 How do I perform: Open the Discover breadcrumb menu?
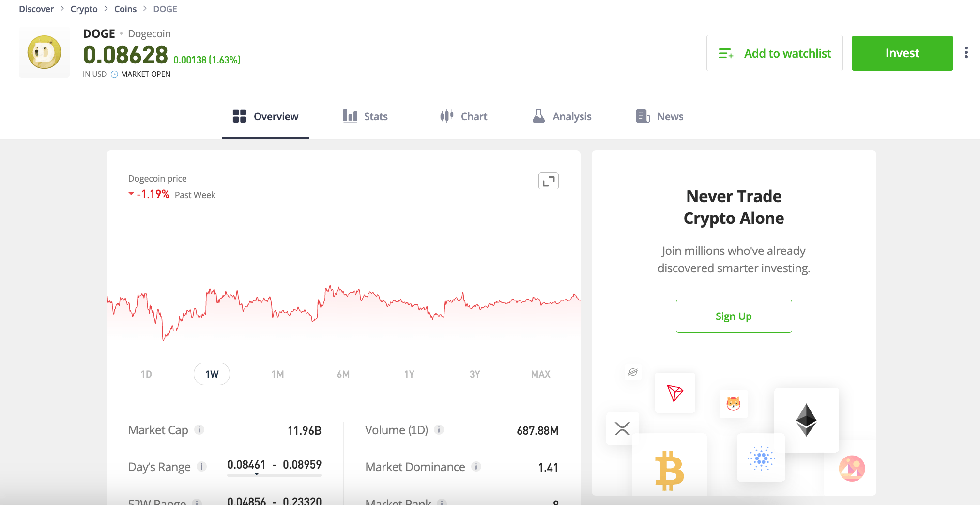(x=36, y=9)
